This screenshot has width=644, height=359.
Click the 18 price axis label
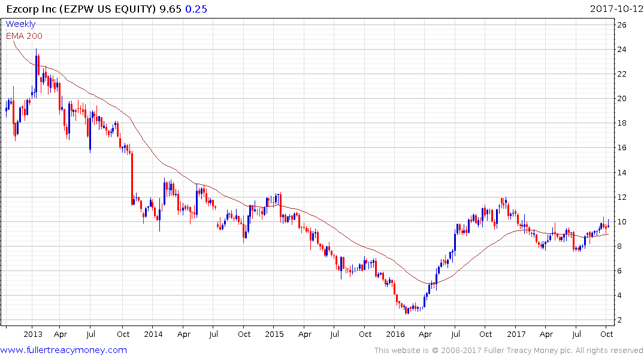(x=622, y=123)
